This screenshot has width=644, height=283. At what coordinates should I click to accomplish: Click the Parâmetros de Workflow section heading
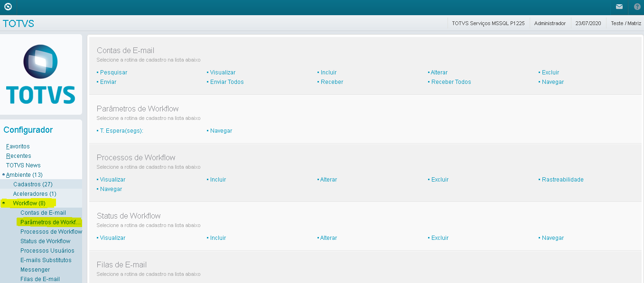138,109
